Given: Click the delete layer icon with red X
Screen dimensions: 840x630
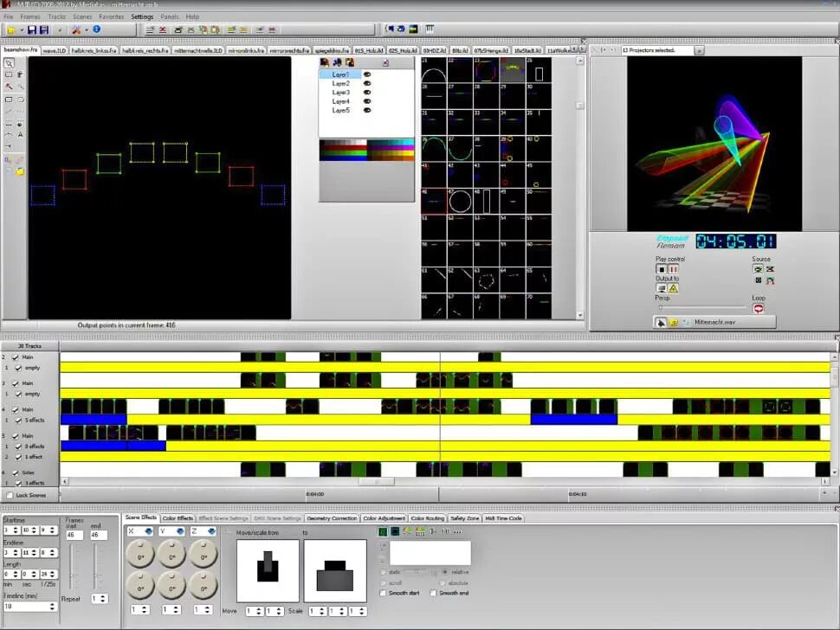Looking at the screenshot, I should [385, 62].
